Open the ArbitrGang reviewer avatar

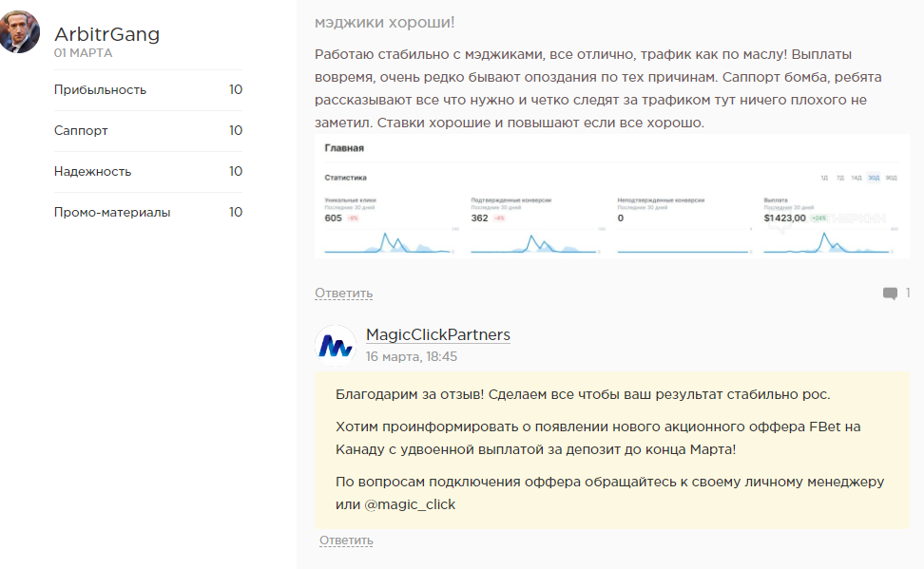coord(19,31)
